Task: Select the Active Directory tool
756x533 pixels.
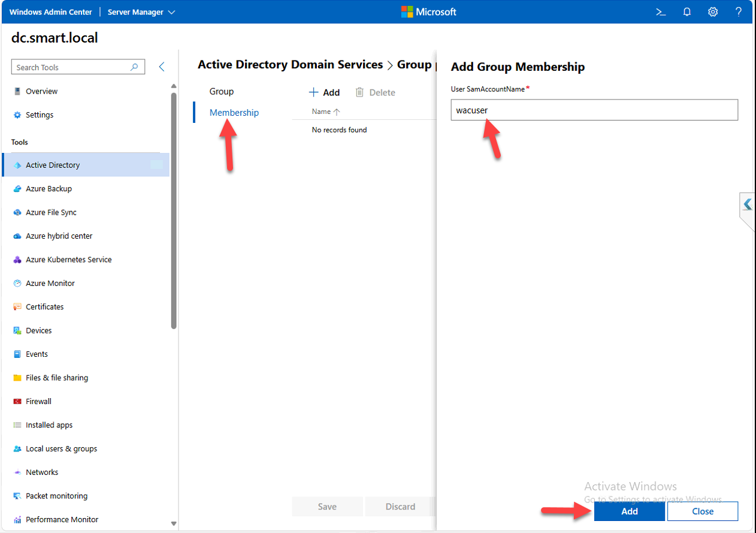Action: [x=86, y=165]
